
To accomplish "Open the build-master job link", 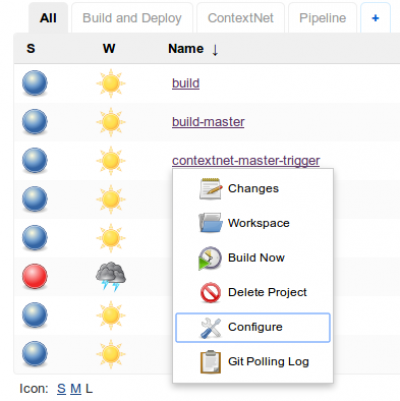I will [x=208, y=122].
